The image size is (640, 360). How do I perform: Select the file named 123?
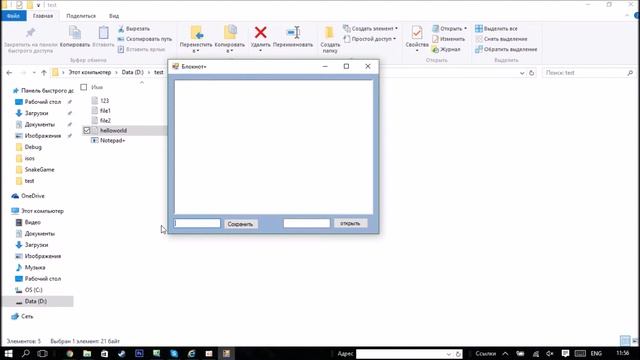click(x=104, y=100)
